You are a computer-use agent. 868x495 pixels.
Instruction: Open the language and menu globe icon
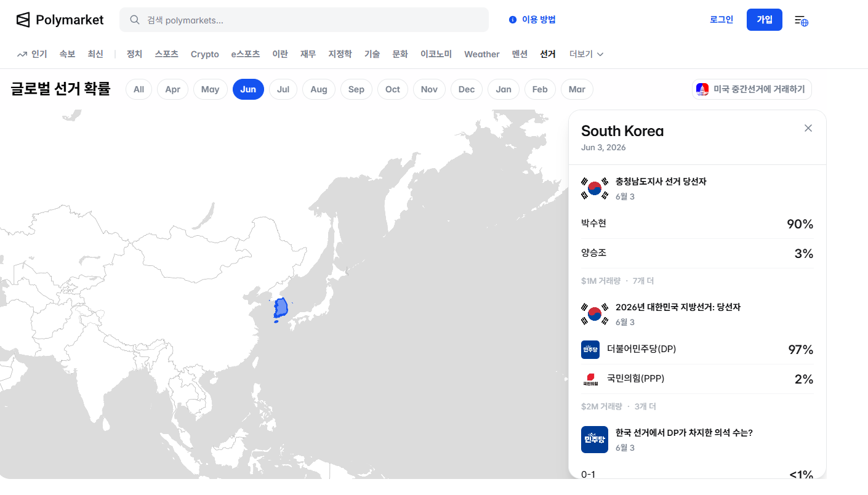[x=802, y=20]
